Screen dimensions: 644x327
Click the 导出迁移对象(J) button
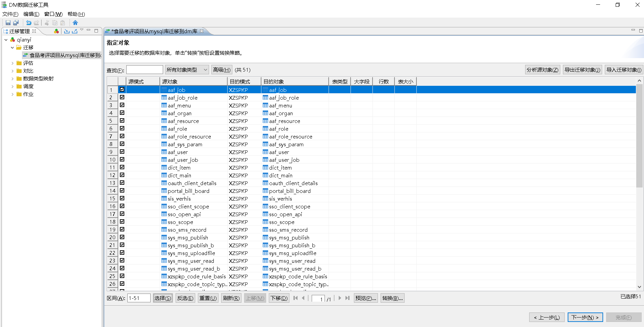582,70
